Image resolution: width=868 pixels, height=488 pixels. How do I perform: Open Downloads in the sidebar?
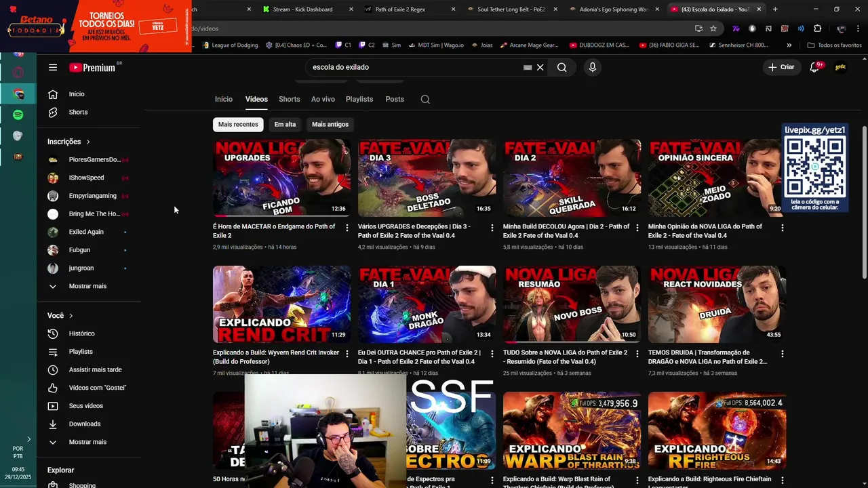pyautogui.click(x=84, y=424)
